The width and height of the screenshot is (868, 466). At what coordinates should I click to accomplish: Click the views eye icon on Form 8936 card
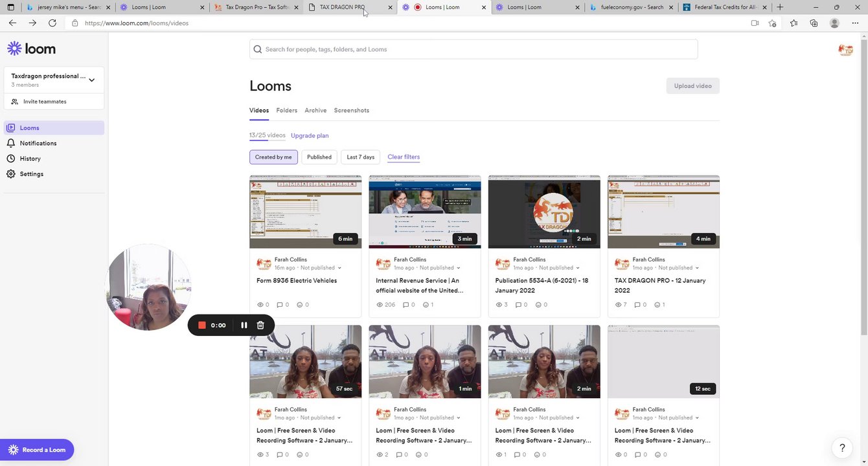[x=260, y=305]
